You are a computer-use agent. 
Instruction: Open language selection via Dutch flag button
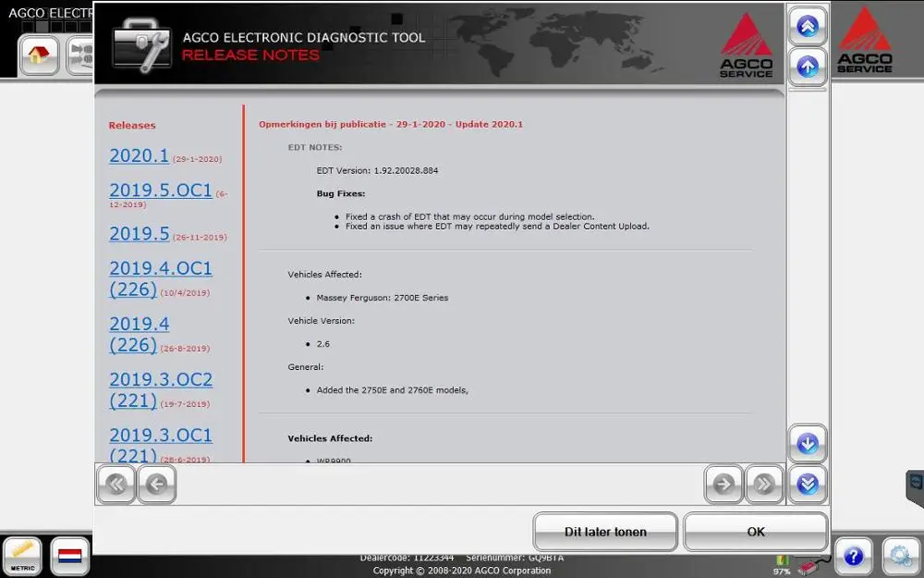coord(70,556)
